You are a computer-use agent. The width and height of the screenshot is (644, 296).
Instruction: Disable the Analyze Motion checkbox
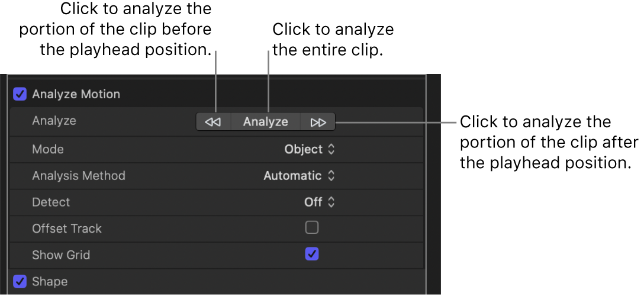pyautogui.click(x=20, y=94)
